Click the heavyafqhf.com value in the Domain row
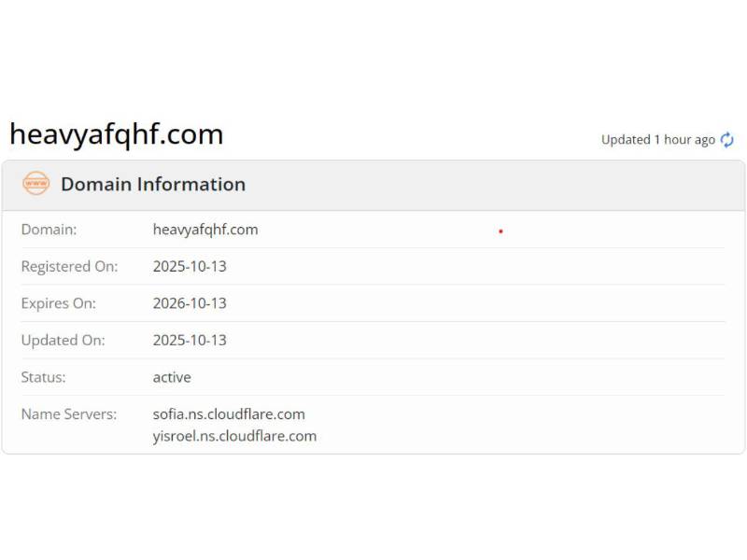Viewport: 747px width, 560px height. coord(205,229)
